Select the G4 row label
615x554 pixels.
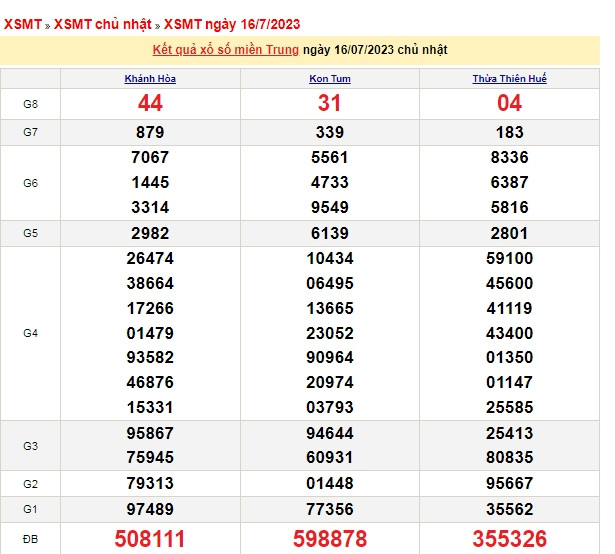(x=30, y=333)
